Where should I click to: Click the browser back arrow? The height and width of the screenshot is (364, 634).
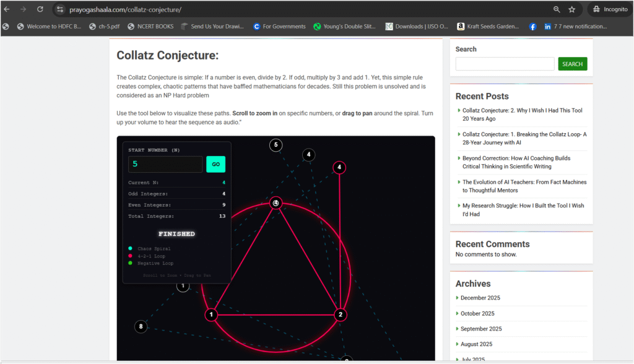tap(7, 9)
